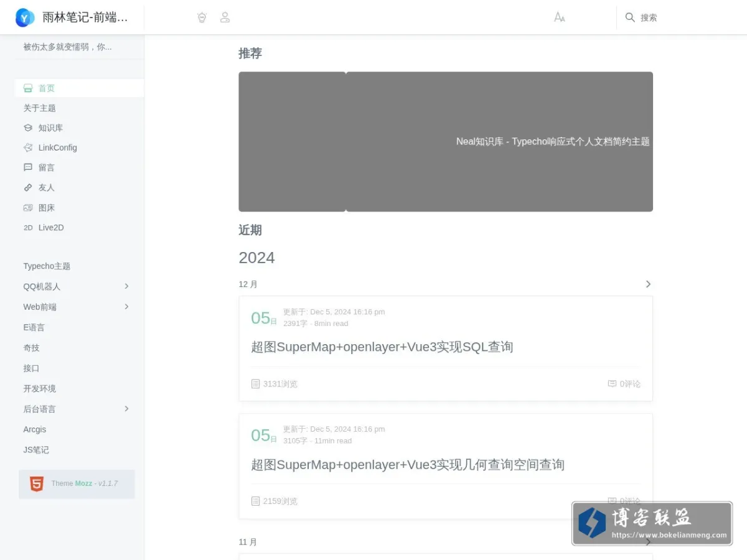Click the views icon beside 3131浏览

[255, 384]
